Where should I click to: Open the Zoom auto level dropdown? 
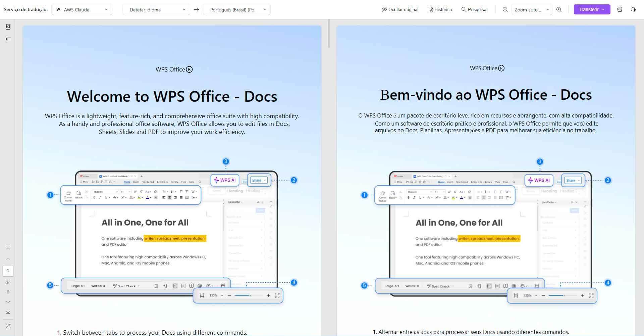(x=532, y=9)
